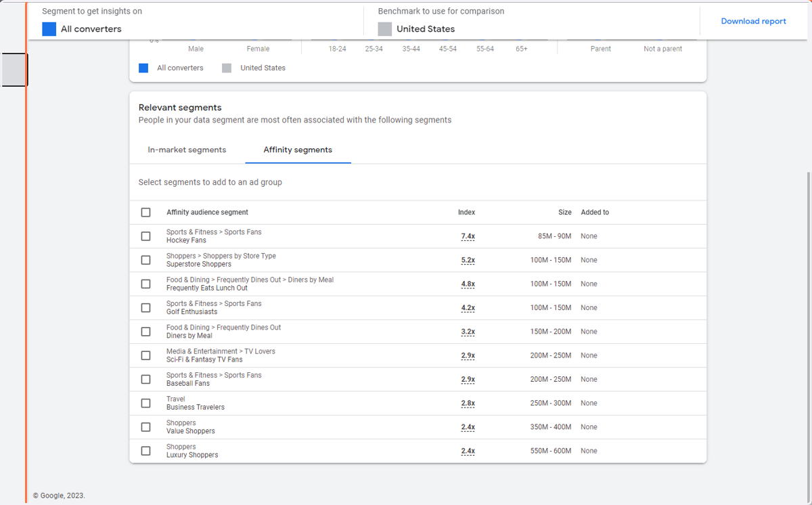Open the Affinity segments tab
Image resolution: width=812 pixels, height=505 pixels.
pyautogui.click(x=298, y=150)
